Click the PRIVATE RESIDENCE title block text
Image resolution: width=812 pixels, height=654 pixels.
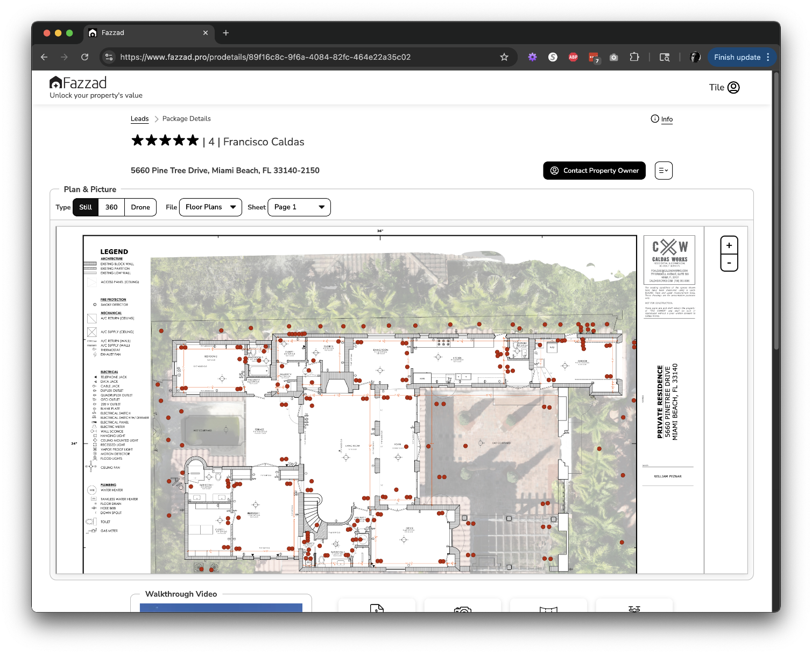pyautogui.click(x=660, y=402)
